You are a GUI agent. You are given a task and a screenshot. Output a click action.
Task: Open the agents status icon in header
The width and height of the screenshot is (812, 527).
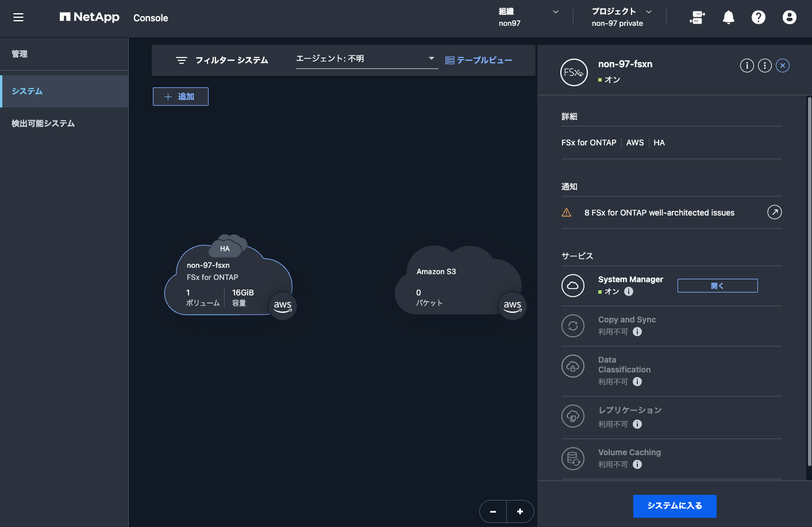(697, 18)
